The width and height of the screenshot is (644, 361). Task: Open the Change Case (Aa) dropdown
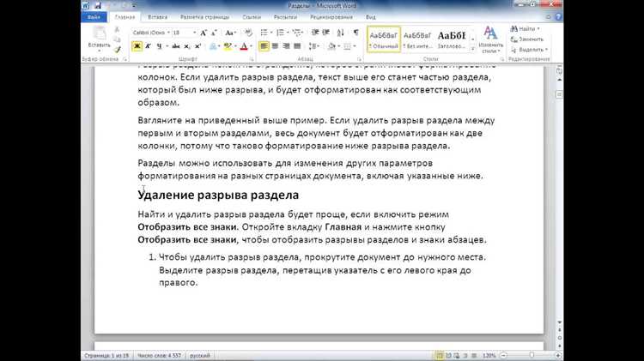click(230, 33)
